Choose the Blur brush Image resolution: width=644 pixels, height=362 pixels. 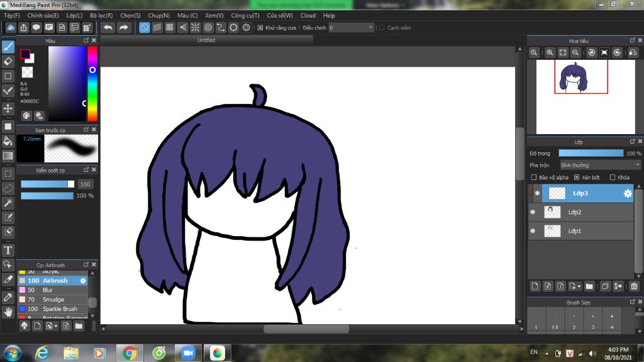(x=53, y=290)
